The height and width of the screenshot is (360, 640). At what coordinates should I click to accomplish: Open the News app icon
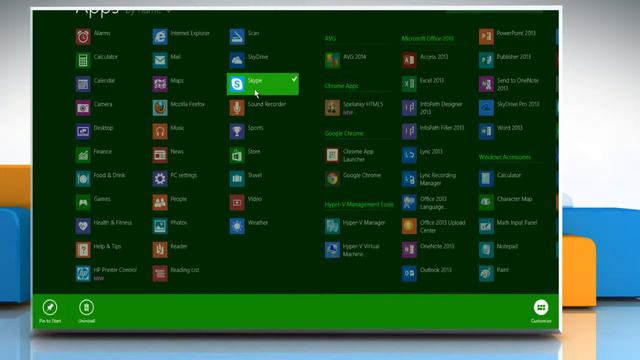click(160, 155)
